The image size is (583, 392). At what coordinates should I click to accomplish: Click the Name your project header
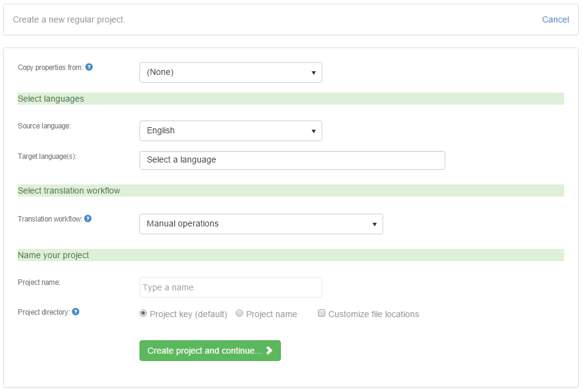tap(54, 255)
